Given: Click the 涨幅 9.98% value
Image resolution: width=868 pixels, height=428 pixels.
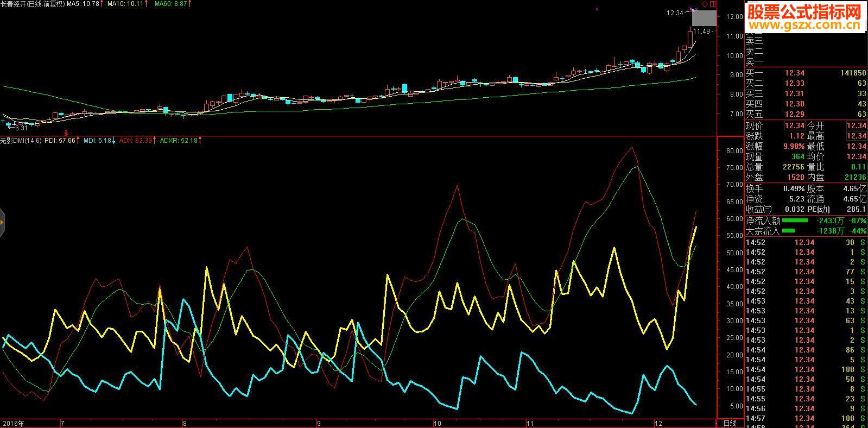Looking at the screenshot, I should [794, 146].
